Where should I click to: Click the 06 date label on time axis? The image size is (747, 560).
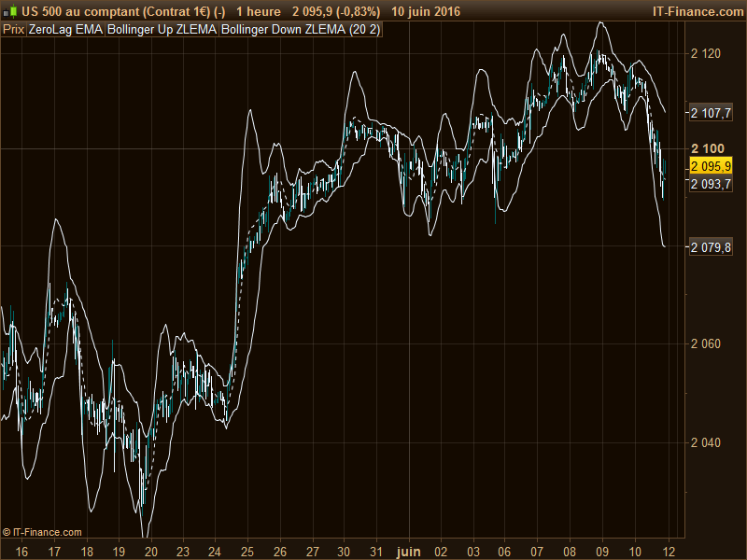click(504, 552)
